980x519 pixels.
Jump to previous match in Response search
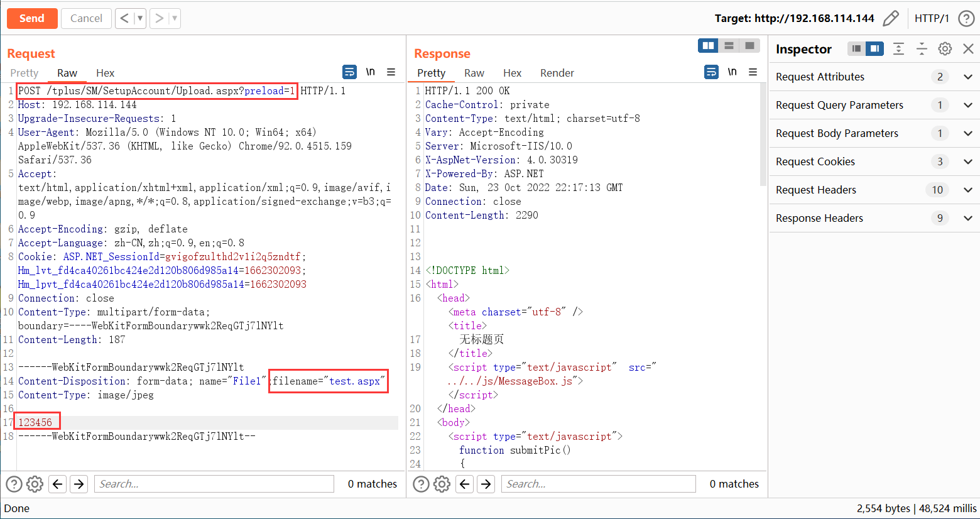pyautogui.click(x=465, y=484)
